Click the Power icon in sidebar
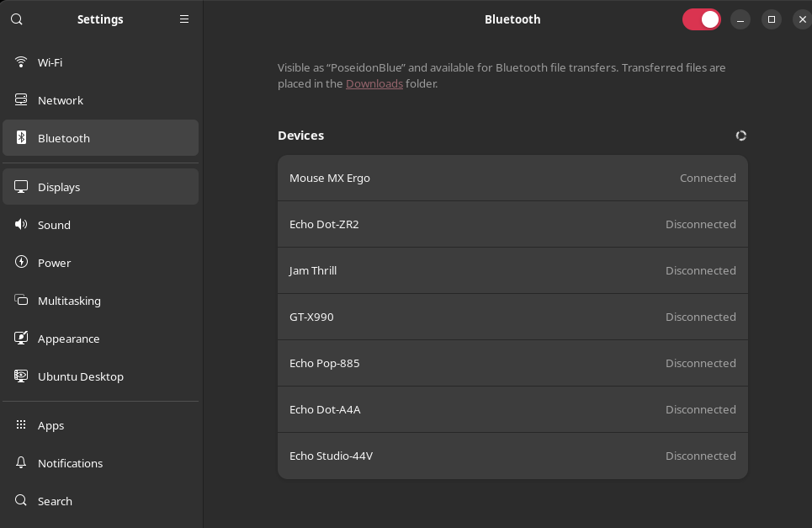This screenshot has width=812, height=528. tap(22, 263)
